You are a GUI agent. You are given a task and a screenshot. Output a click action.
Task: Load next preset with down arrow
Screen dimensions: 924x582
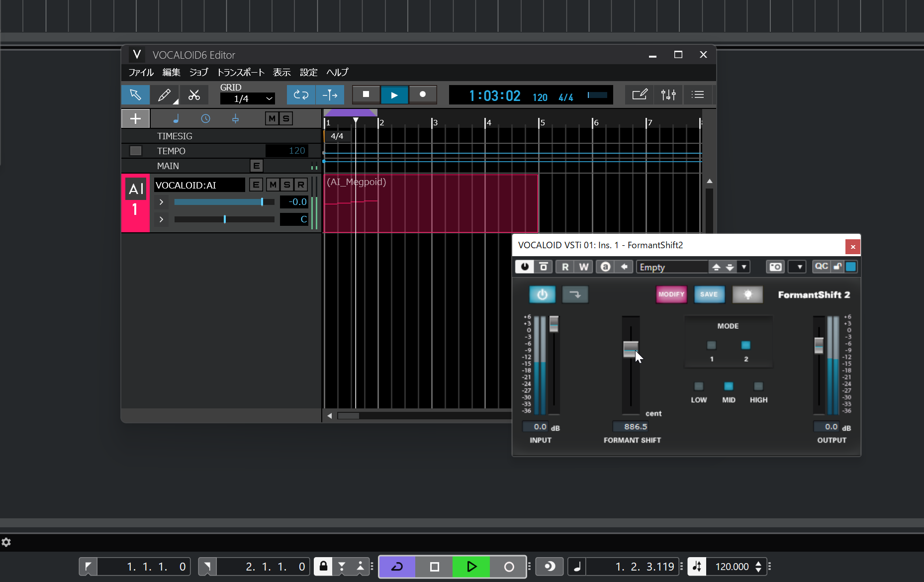coord(730,267)
